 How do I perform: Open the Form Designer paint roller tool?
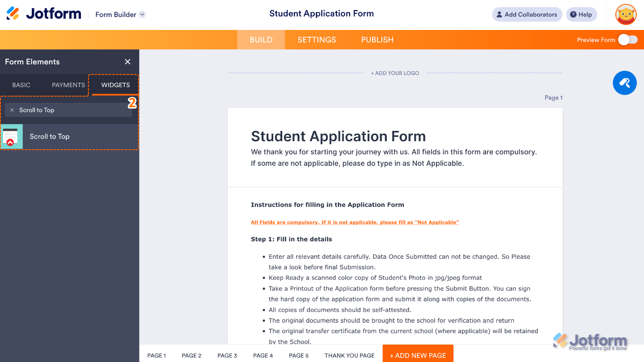(624, 83)
